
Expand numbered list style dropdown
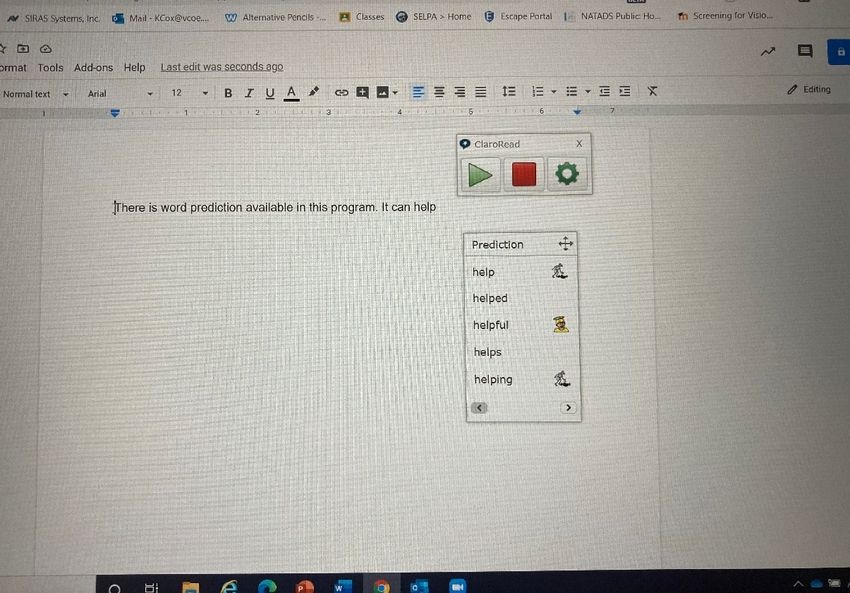553,92
